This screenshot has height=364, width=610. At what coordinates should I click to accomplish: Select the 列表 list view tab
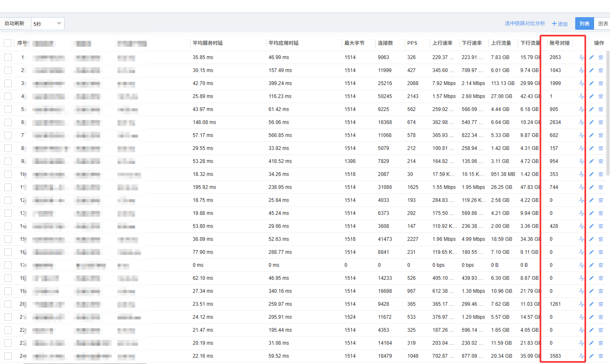[x=584, y=23]
